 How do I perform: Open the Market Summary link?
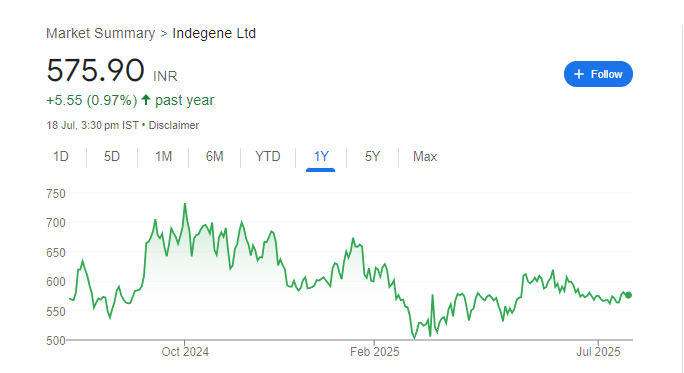100,33
